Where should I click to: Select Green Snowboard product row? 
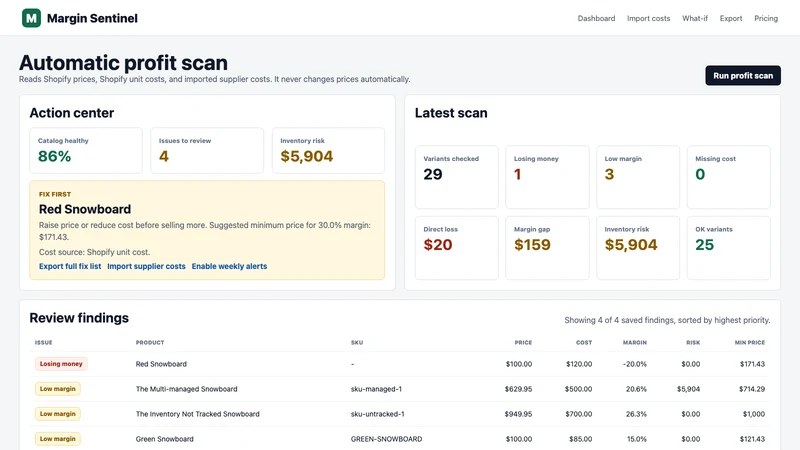pyautogui.click(x=399, y=439)
